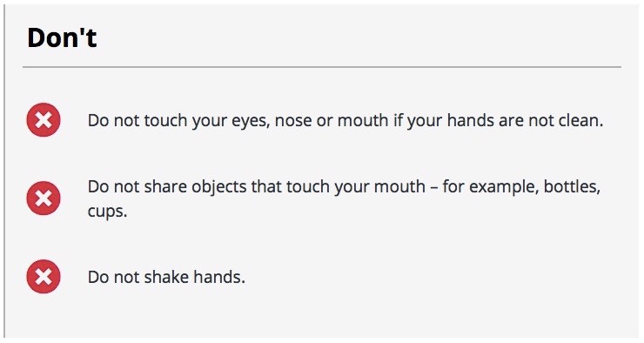This screenshot has width=644, height=343.
Task: Click the vertical gray border at left edge
Action: click(x=4, y=171)
